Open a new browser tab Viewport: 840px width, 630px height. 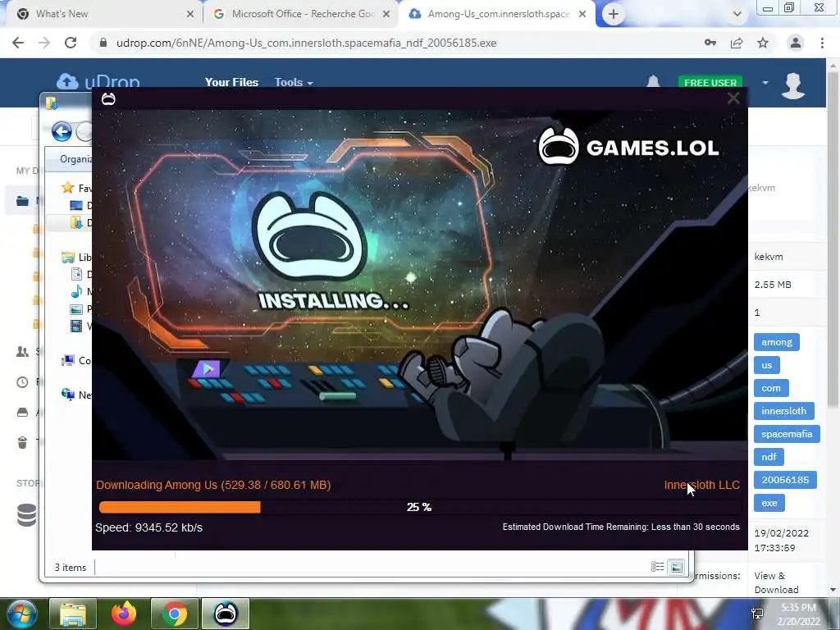614,15
